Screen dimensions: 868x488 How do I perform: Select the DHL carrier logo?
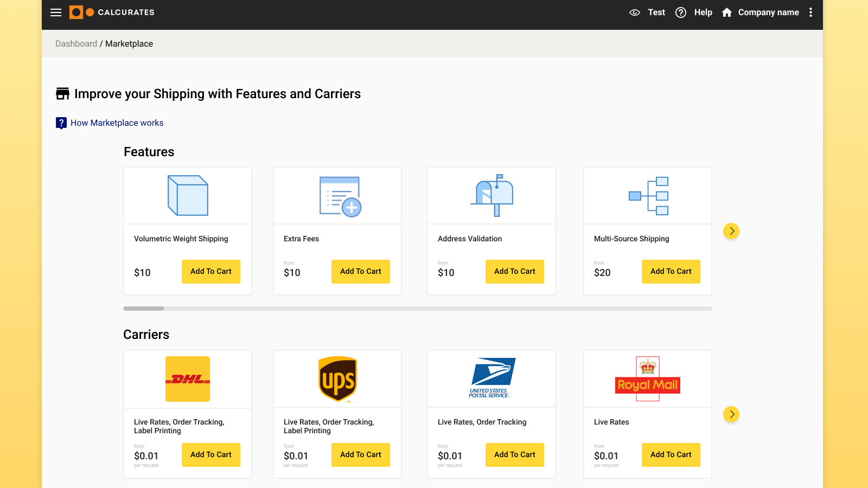point(188,379)
